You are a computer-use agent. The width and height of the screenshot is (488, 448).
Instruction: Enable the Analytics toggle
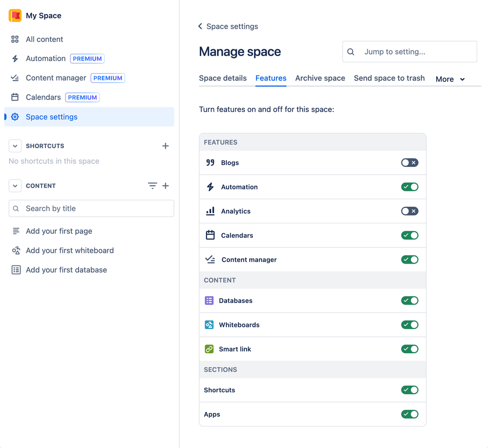(409, 211)
